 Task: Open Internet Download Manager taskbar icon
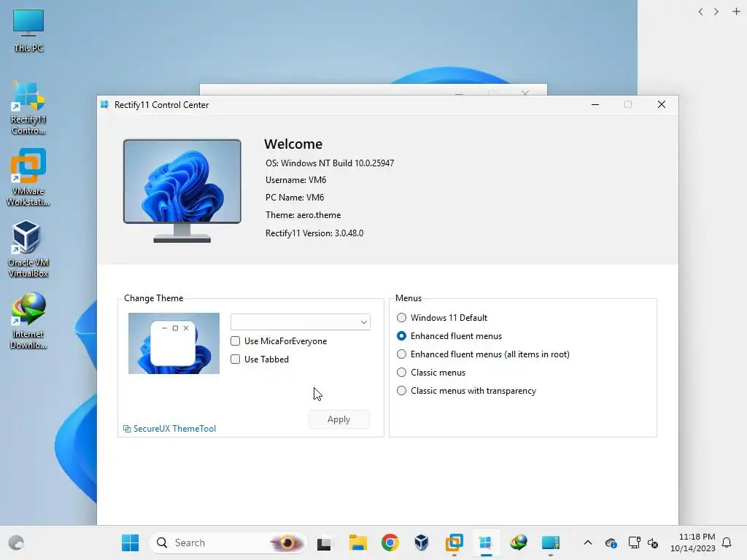pos(519,542)
